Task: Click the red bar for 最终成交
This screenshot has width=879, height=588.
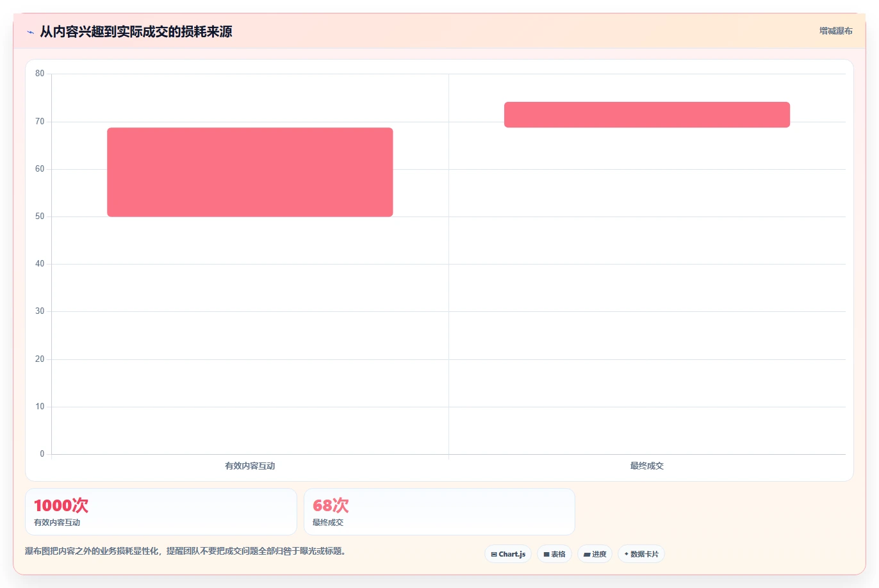Action: pos(647,115)
